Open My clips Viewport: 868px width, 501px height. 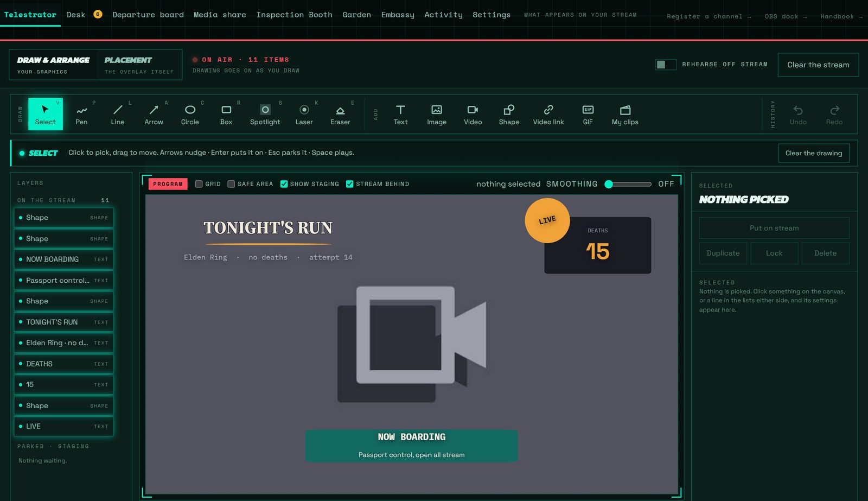[x=625, y=114]
